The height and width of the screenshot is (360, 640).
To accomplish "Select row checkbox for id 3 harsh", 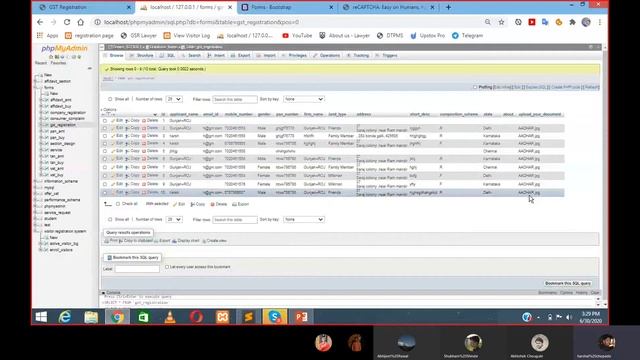I will (x=105, y=136).
